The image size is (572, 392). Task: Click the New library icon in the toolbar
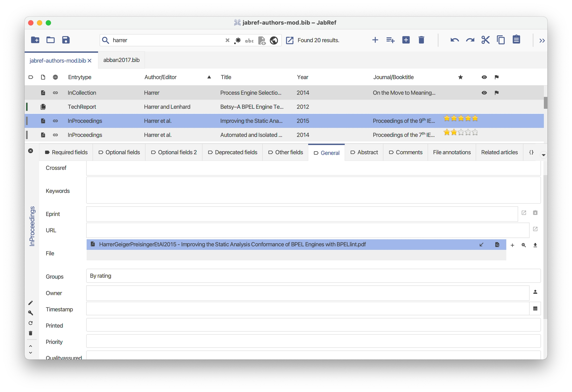point(35,40)
